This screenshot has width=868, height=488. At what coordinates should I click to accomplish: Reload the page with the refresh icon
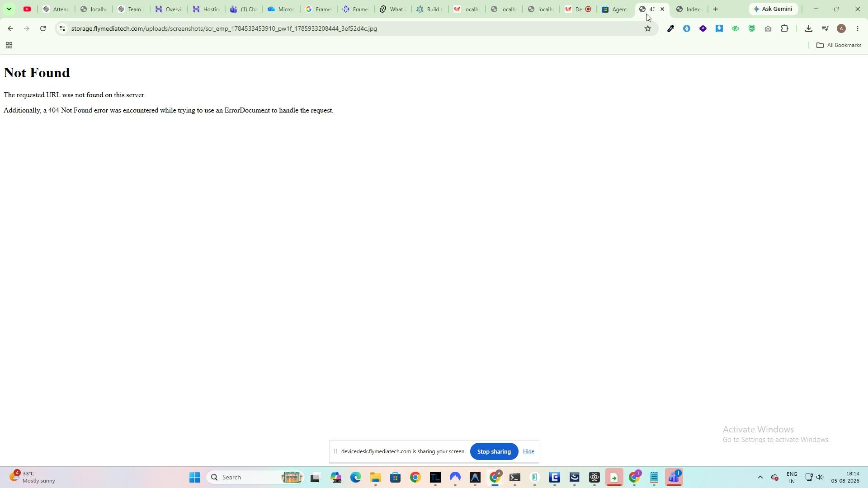43,28
